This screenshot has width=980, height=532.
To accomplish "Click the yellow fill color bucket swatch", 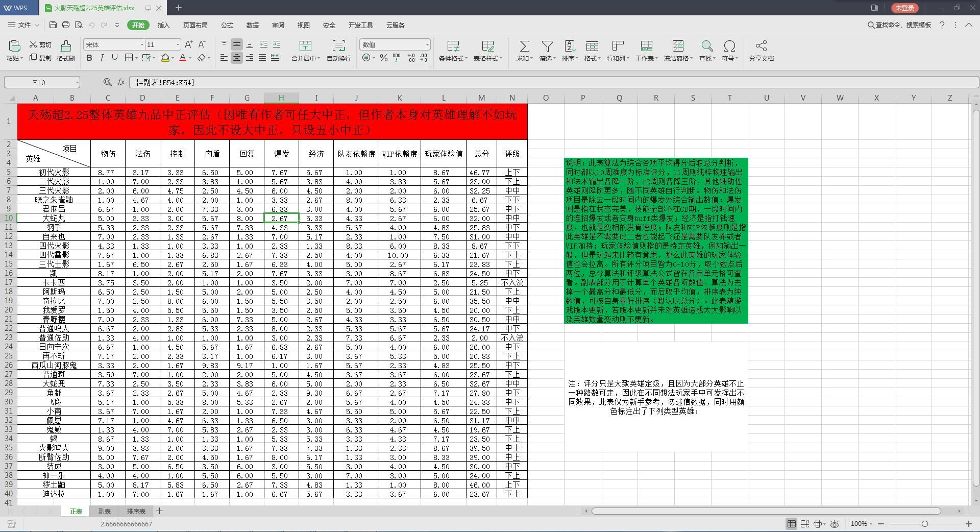I will tap(165, 58).
